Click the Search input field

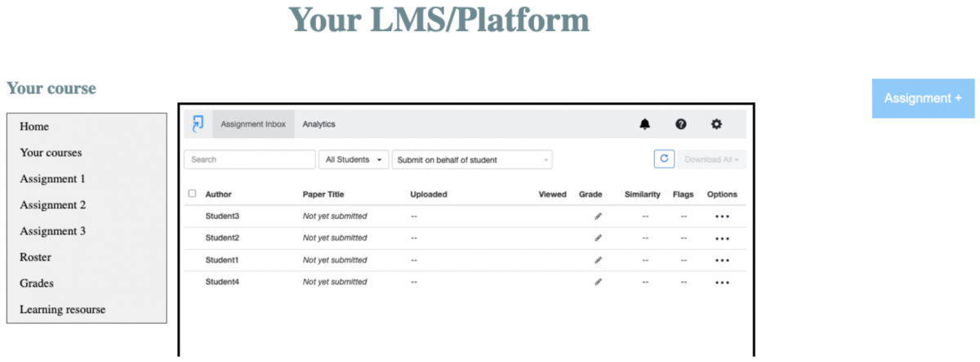[x=249, y=160]
